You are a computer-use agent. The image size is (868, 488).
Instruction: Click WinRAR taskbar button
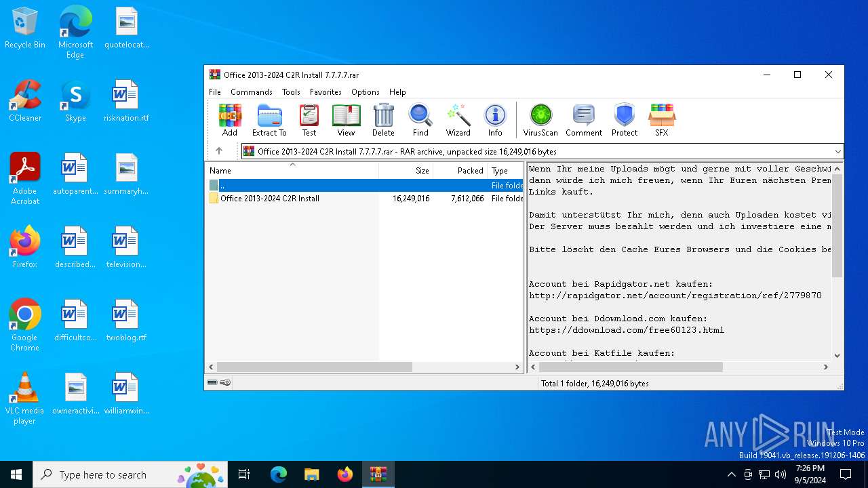tap(378, 474)
